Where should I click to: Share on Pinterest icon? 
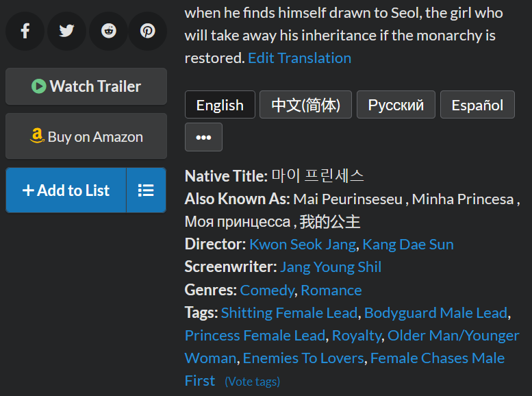point(148,31)
